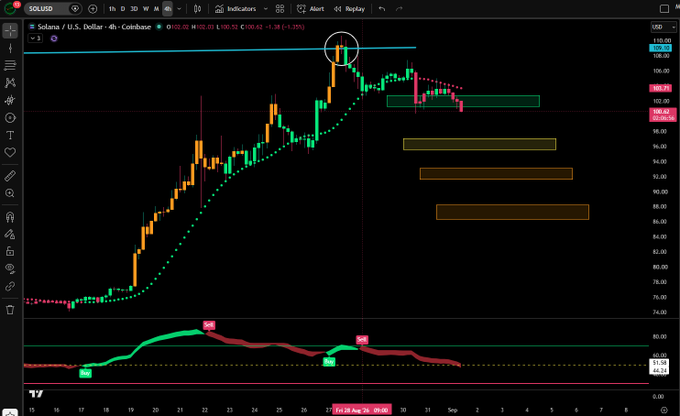Switch to the M timeframe

[x=156, y=9]
